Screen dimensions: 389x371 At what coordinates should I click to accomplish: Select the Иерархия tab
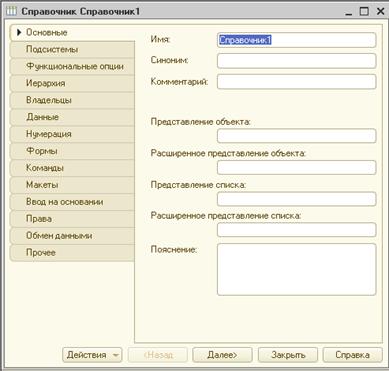coord(72,83)
